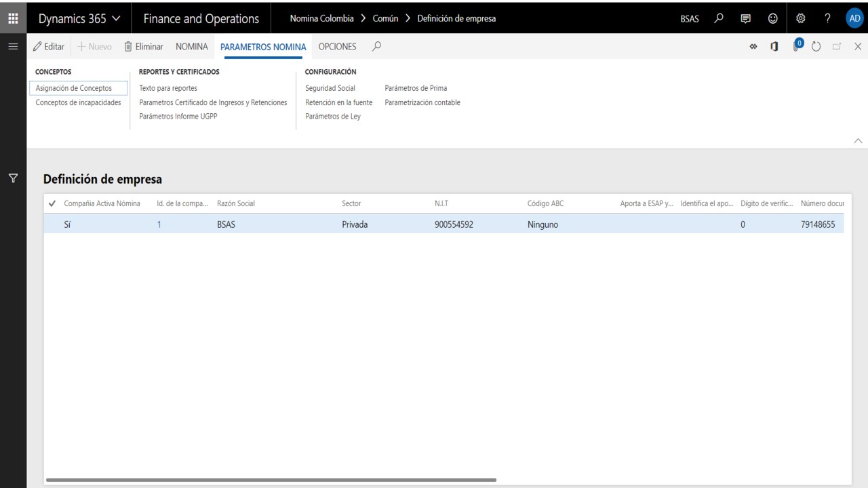Collapse the action pane chevron
Image resolution: width=868 pixels, height=488 pixels.
[x=858, y=140]
